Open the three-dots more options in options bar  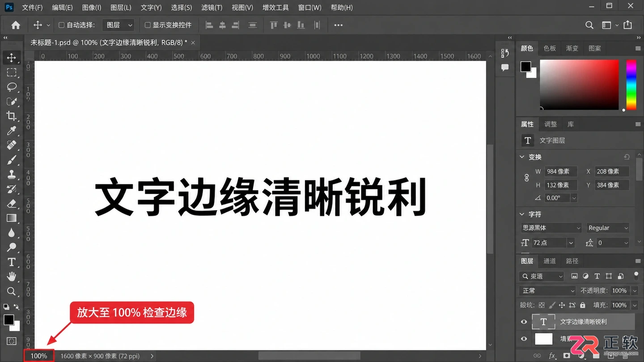pos(339,25)
